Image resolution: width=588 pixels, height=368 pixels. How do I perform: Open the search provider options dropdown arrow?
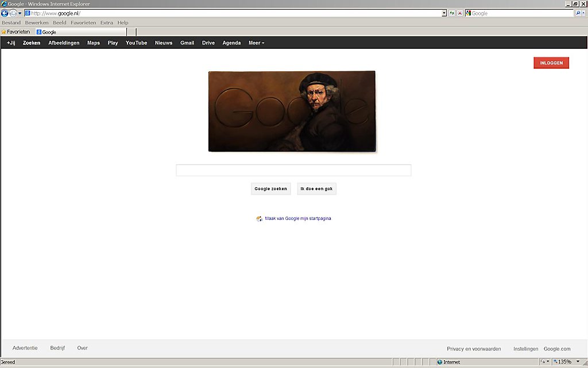pos(583,13)
